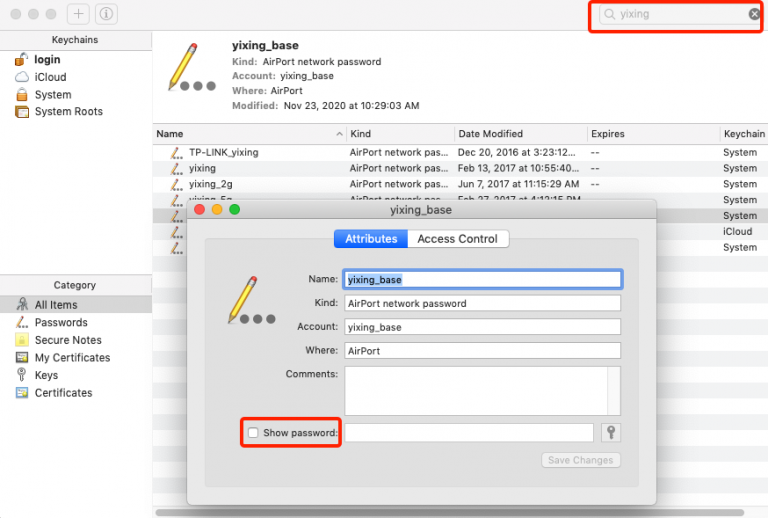The width and height of the screenshot is (768, 518).
Task: Sort list by Name column header
Action: click(249, 134)
